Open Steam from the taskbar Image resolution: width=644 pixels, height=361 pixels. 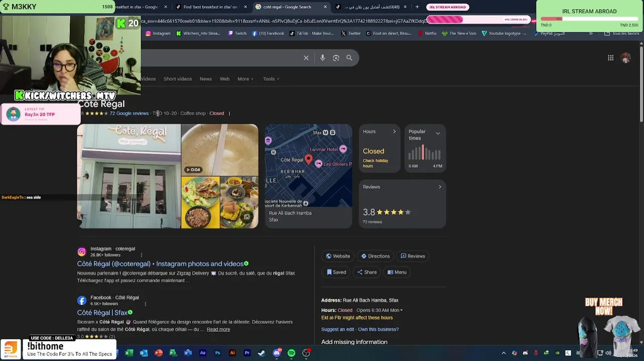pos(262,353)
